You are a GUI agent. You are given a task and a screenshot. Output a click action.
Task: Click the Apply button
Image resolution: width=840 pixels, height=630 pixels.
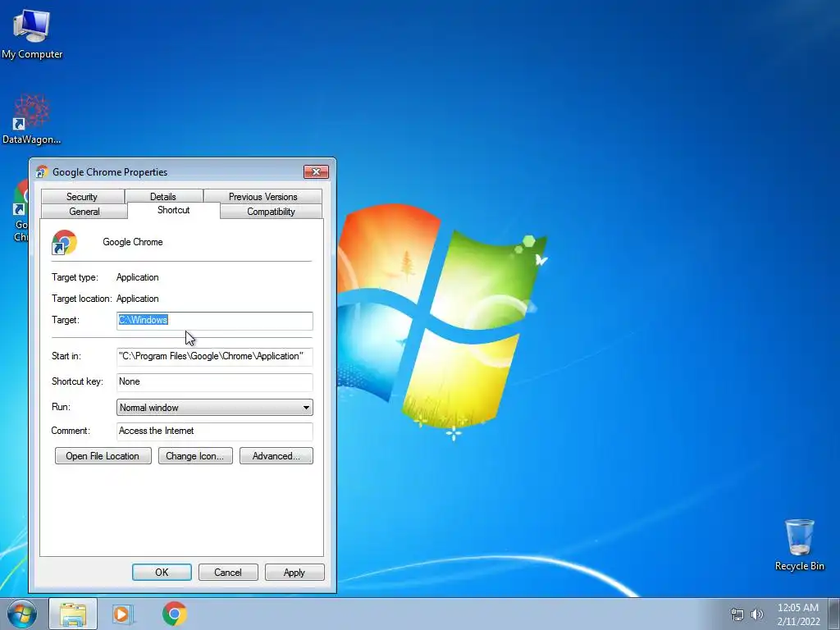click(294, 572)
